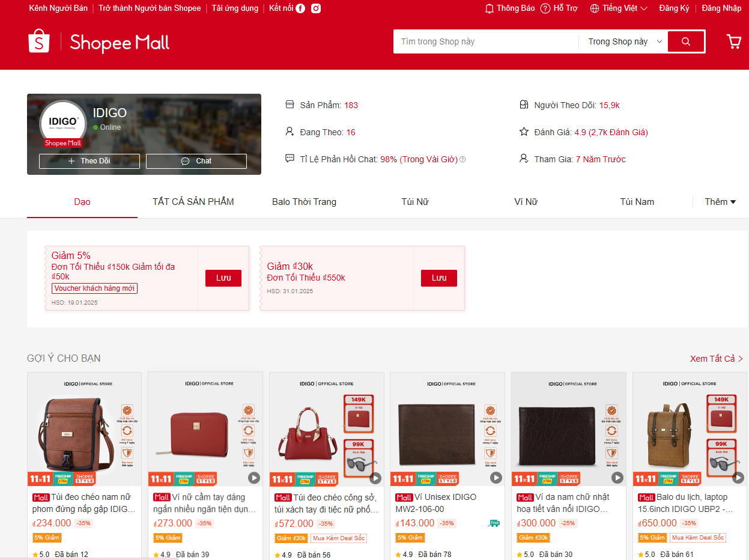Open the shopping cart icon
The height and width of the screenshot is (560, 749).
click(733, 41)
